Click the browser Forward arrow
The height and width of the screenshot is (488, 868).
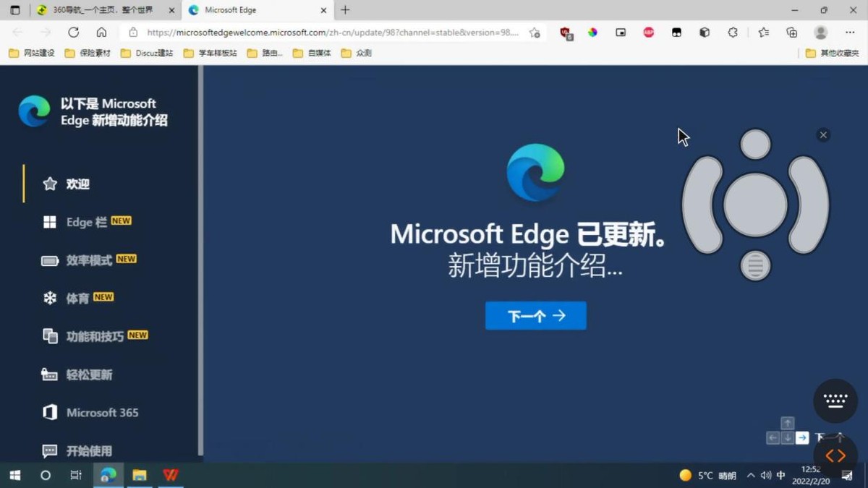coord(46,33)
